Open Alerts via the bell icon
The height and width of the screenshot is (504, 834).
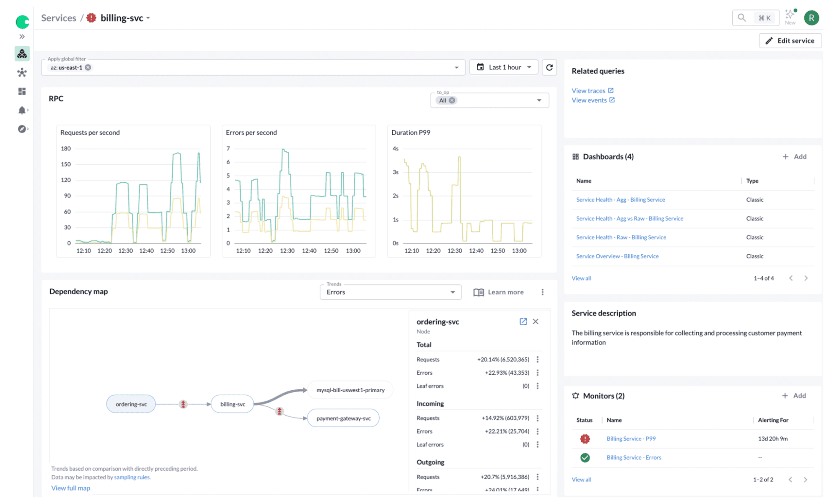[x=22, y=110]
